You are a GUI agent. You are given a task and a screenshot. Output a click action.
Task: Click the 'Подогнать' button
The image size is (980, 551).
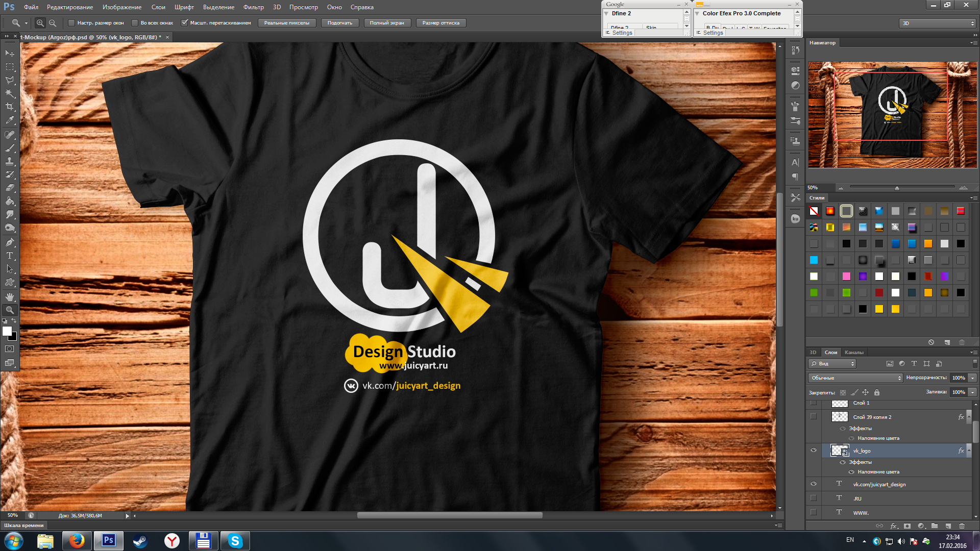coord(339,23)
